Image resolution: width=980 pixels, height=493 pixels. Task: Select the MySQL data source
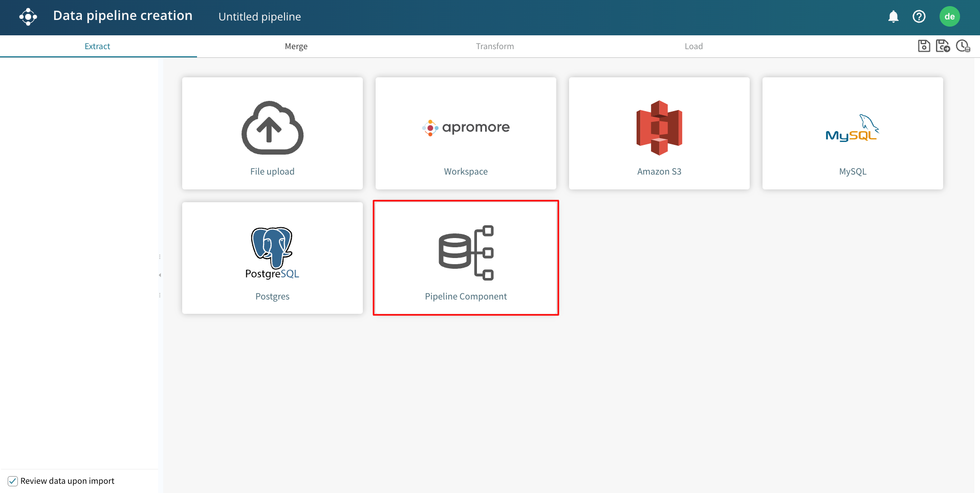pos(853,133)
